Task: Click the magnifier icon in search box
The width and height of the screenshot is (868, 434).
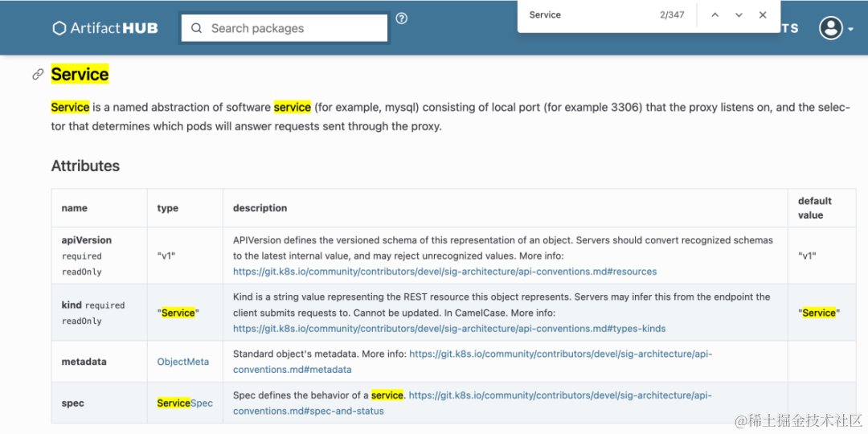Action: coord(196,28)
